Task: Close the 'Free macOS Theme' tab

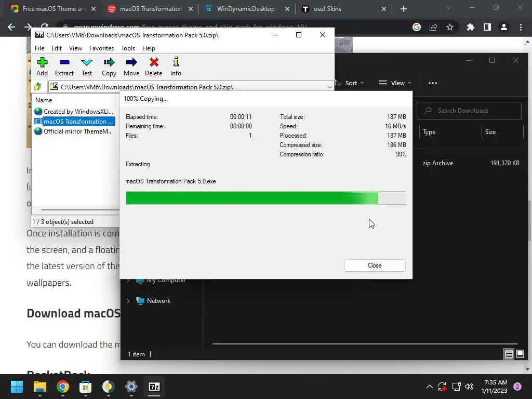Action: coord(94,9)
